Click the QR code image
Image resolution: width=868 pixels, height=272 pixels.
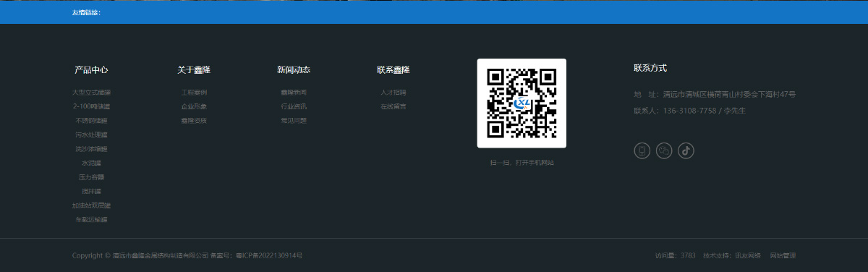click(522, 103)
